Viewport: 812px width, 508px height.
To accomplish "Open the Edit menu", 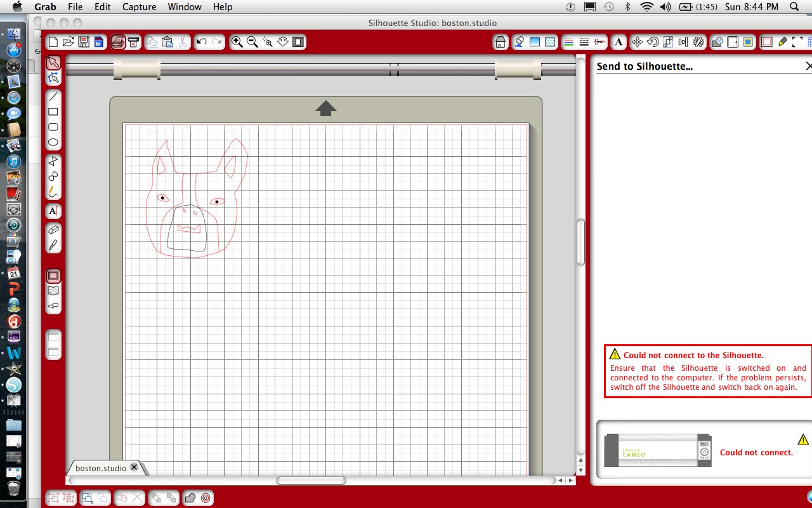I will point(103,7).
